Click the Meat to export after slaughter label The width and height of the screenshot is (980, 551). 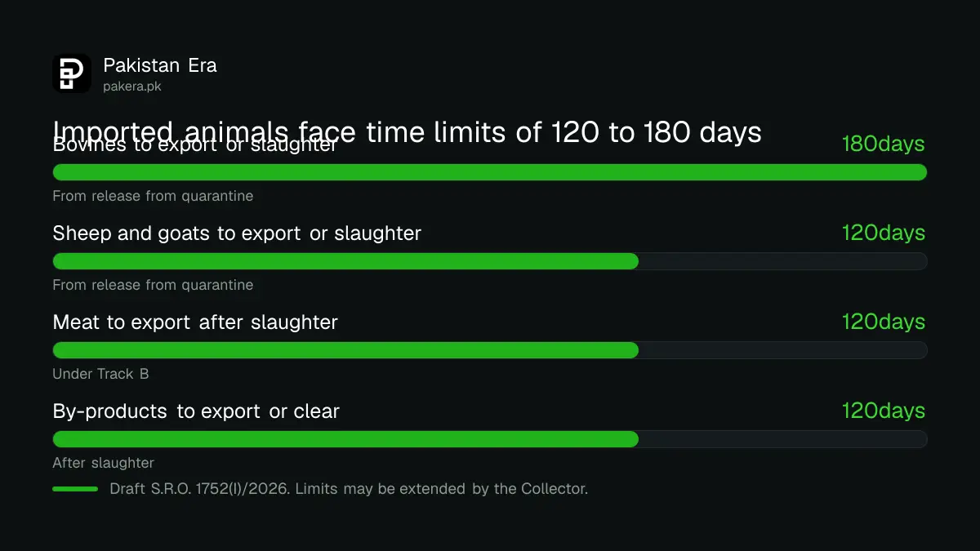[195, 322]
